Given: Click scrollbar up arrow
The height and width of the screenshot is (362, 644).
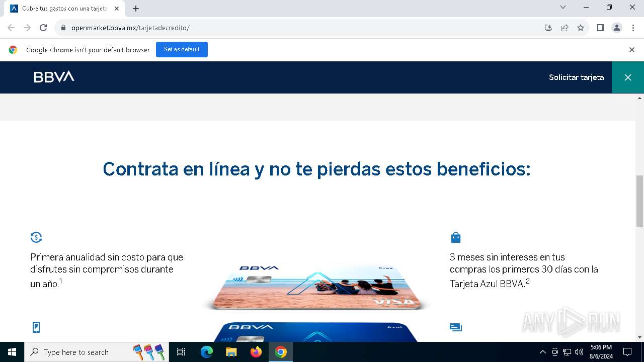Looking at the screenshot, I should pos(640,98).
